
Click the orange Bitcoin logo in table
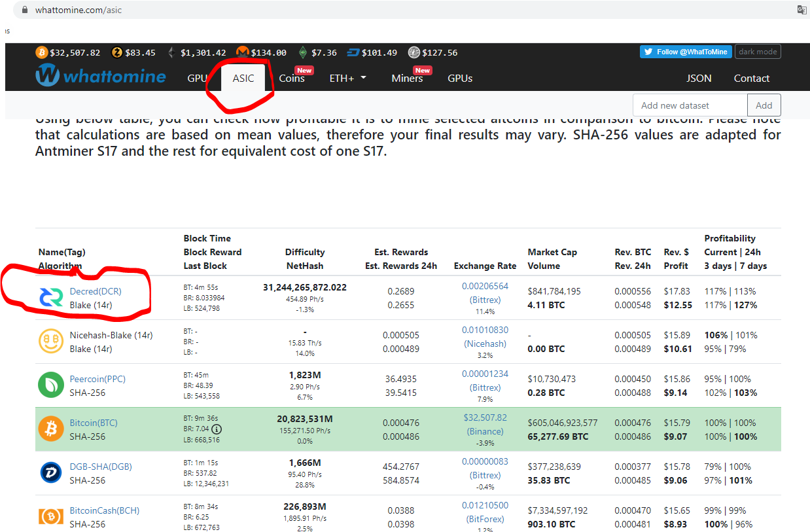(50, 429)
